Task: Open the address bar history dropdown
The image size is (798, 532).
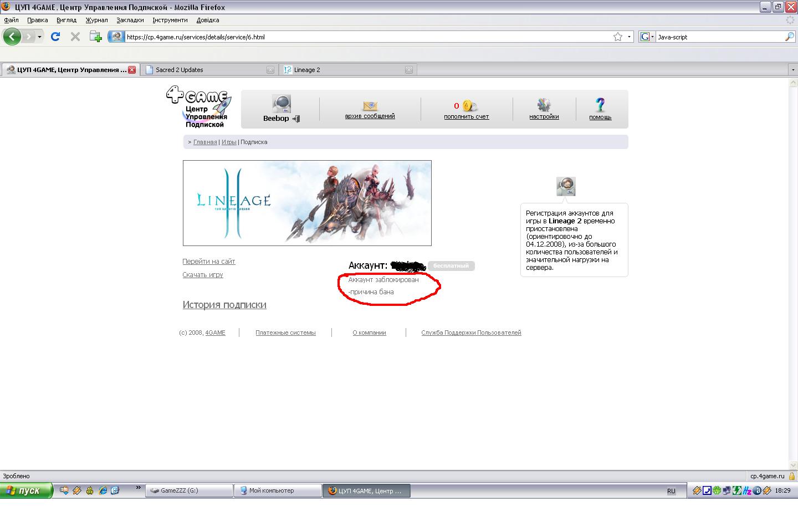Action: pyautogui.click(x=629, y=37)
